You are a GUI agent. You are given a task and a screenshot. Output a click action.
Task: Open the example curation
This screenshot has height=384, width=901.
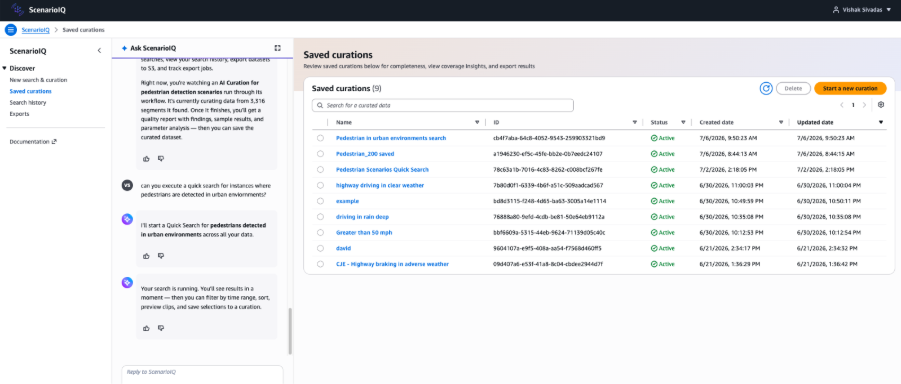point(347,201)
